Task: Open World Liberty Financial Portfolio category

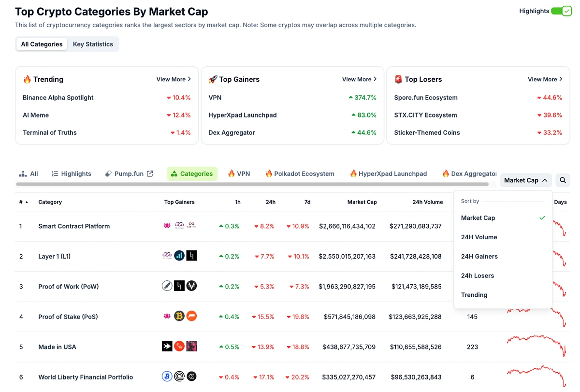Action: [x=86, y=377]
